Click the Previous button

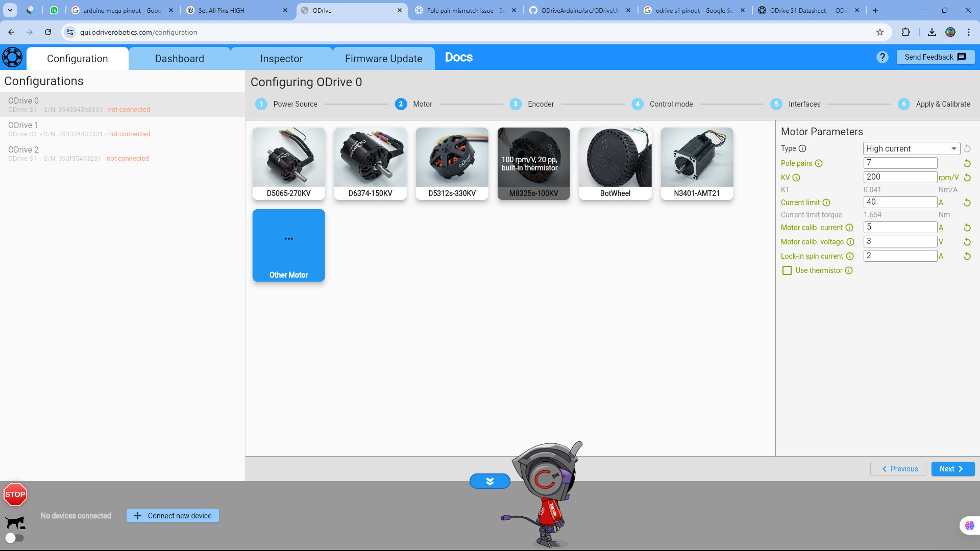pyautogui.click(x=898, y=469)
